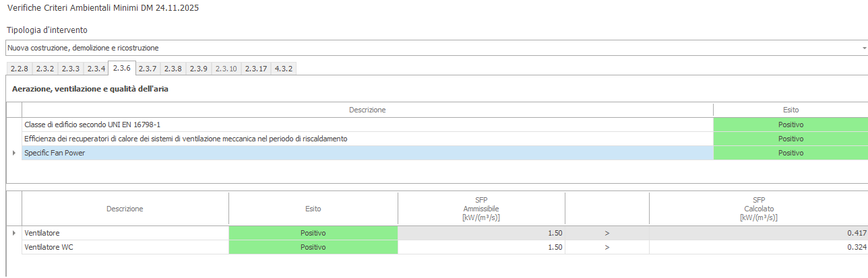Viewport: 868px width, 278px height.
Task: Click the Ventilatore row indicator arrow
Action: pos(14,233)
